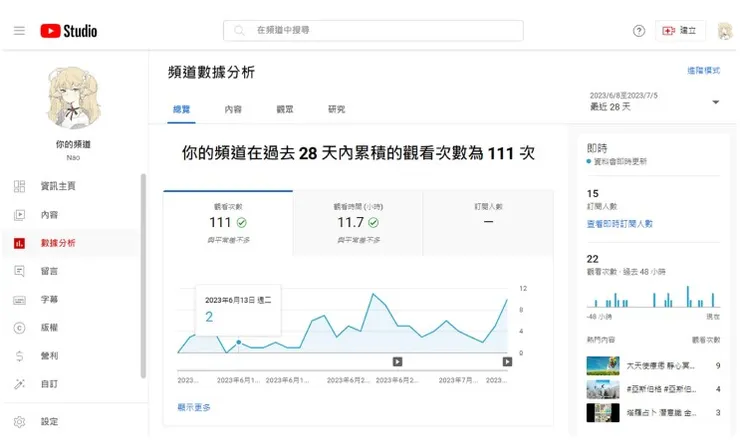Viewport: 740px width, 441px height.
Task: Click the 22 views in 48 hours value
Action: [593, 259]
